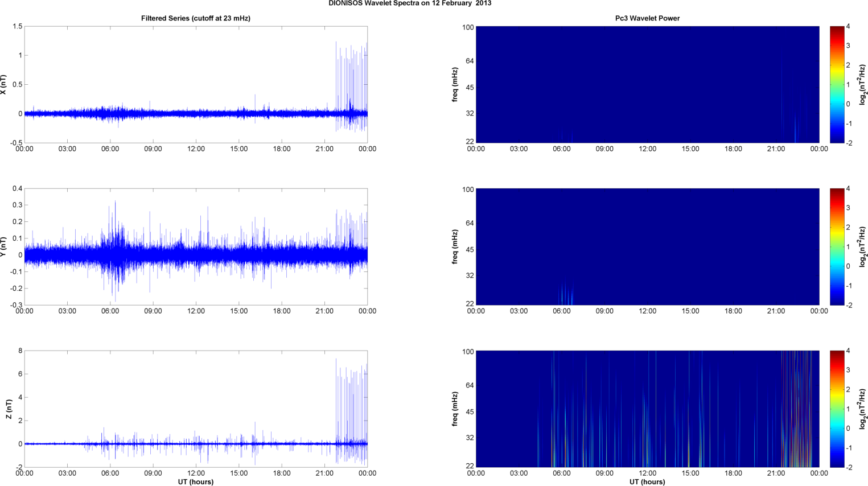
Task: Click the DIONISOS Wavelet Spectra figure title
Action: coord(410,3)
